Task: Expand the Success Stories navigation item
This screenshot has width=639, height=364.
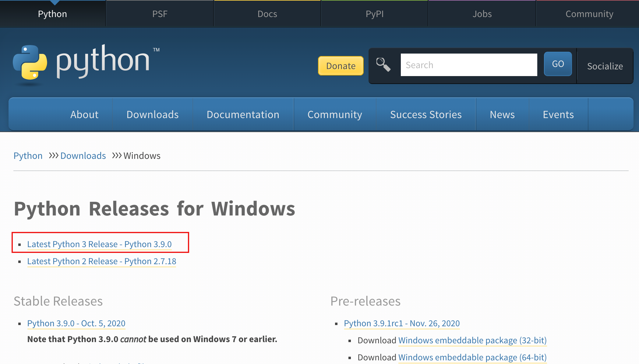Action: point(426,114)
